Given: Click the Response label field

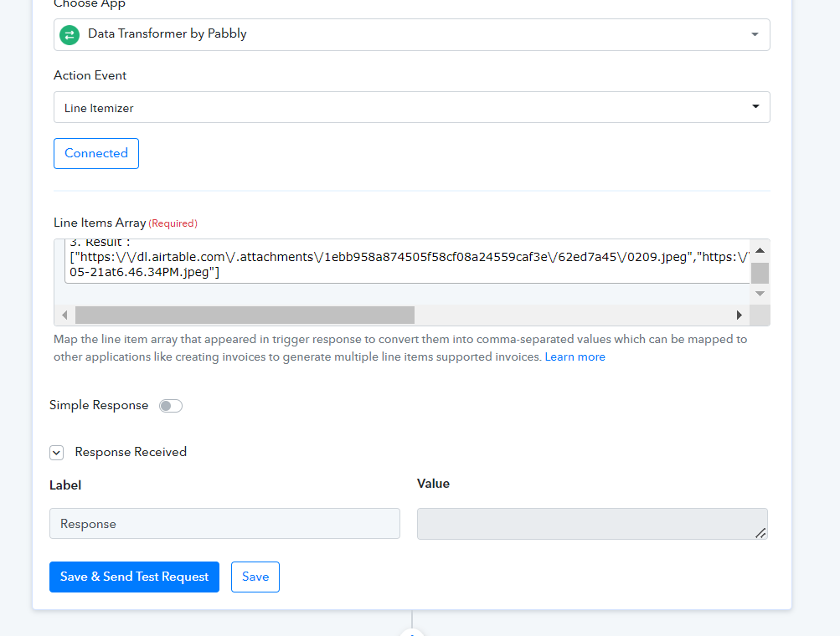Looking at the screenshot, I should (x=224, y=524).
